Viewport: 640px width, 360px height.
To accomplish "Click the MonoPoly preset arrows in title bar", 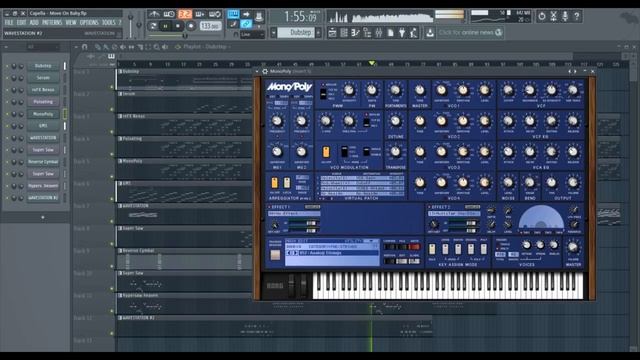I will pos(572,71).
